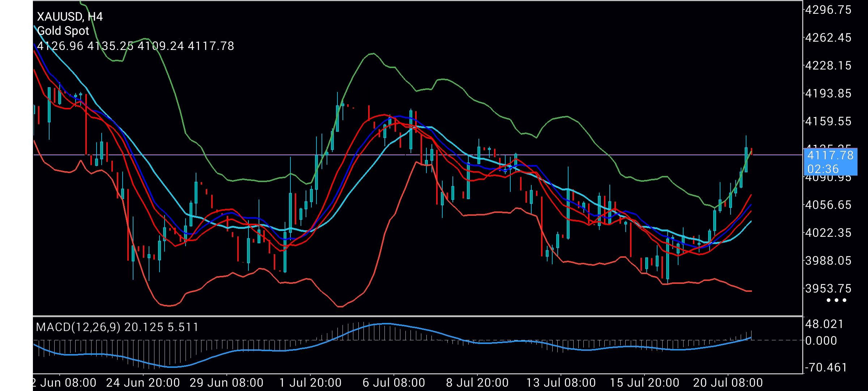Click the 4228.15 price axis label
This screenshot has height=391, width=868.
[828, 66]
